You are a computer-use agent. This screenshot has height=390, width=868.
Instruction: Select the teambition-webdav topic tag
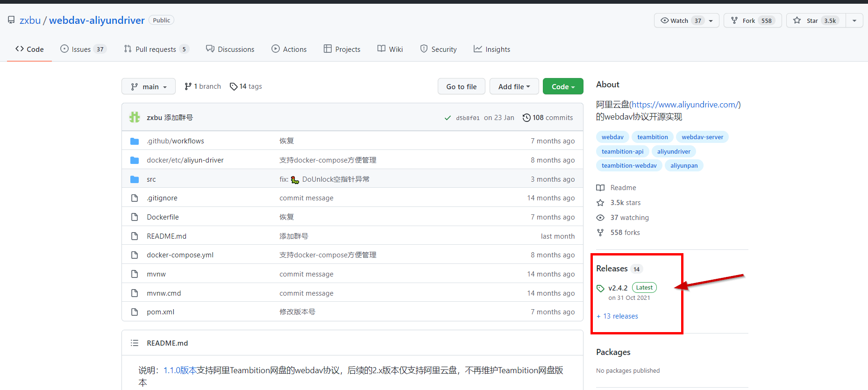[629, 165]
